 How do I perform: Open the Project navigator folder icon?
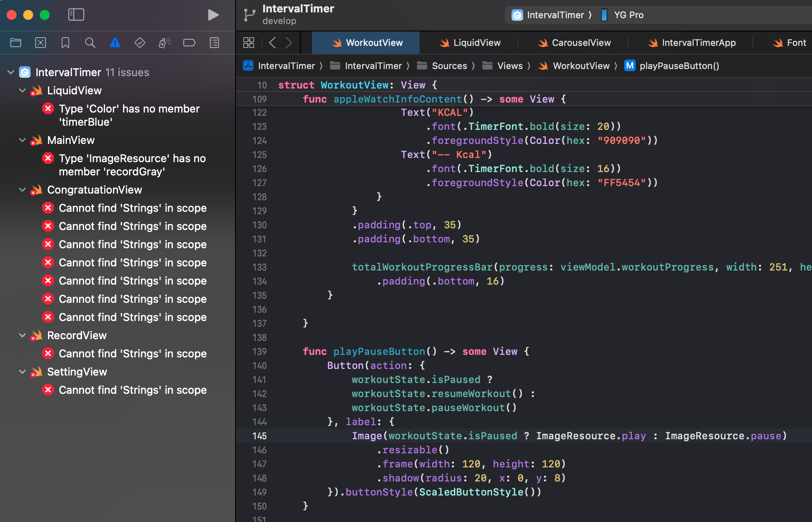pyautogui.click(x=16, y=43)
